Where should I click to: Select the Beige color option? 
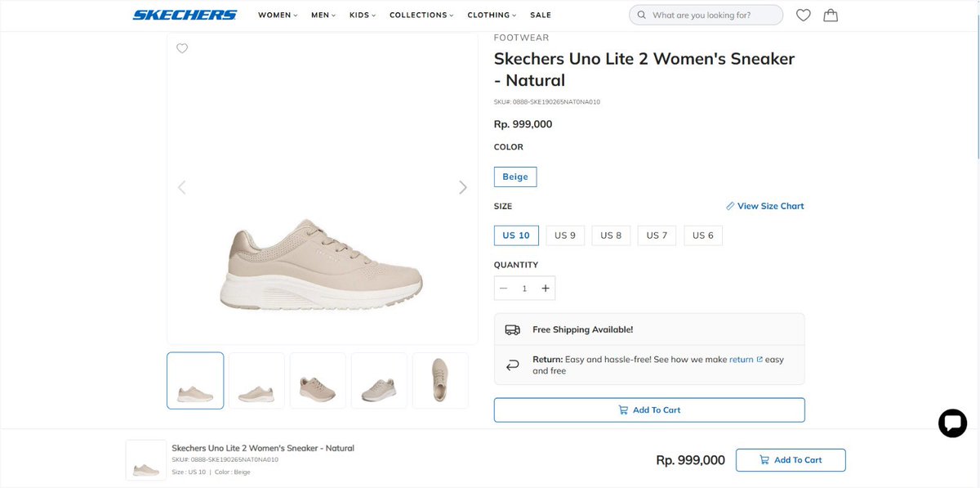[x=515, y=177]
